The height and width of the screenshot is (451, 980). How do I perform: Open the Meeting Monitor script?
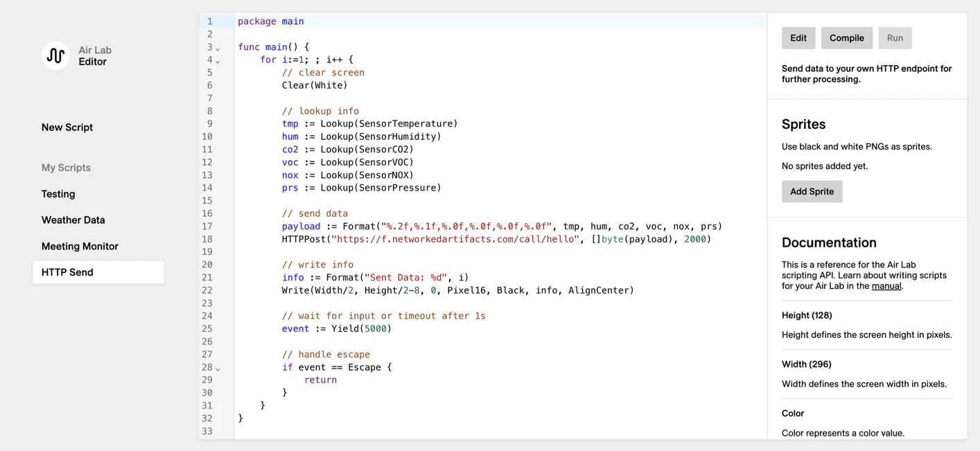click(78, 246)
